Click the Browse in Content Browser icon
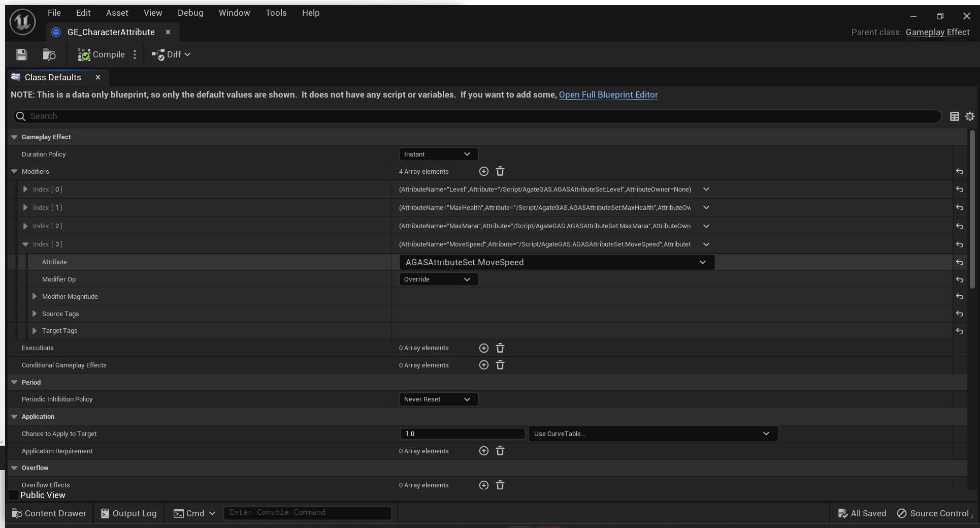The width and height of the screenshot is (980, 528). pyautogui.click(x=49, y=54)
